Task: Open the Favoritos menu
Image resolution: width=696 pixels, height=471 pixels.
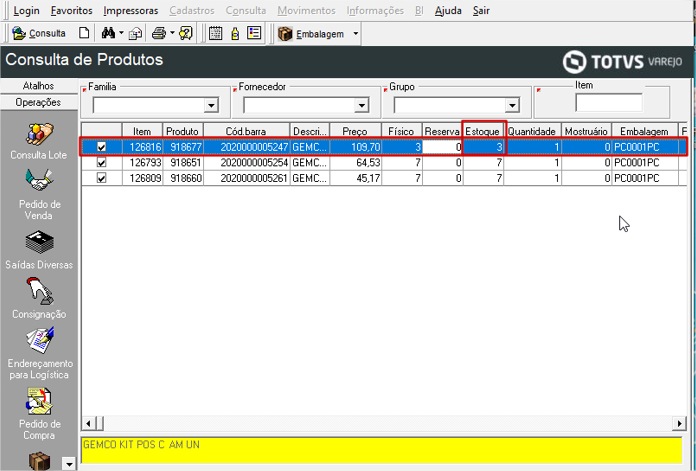Action: [71, 11]
